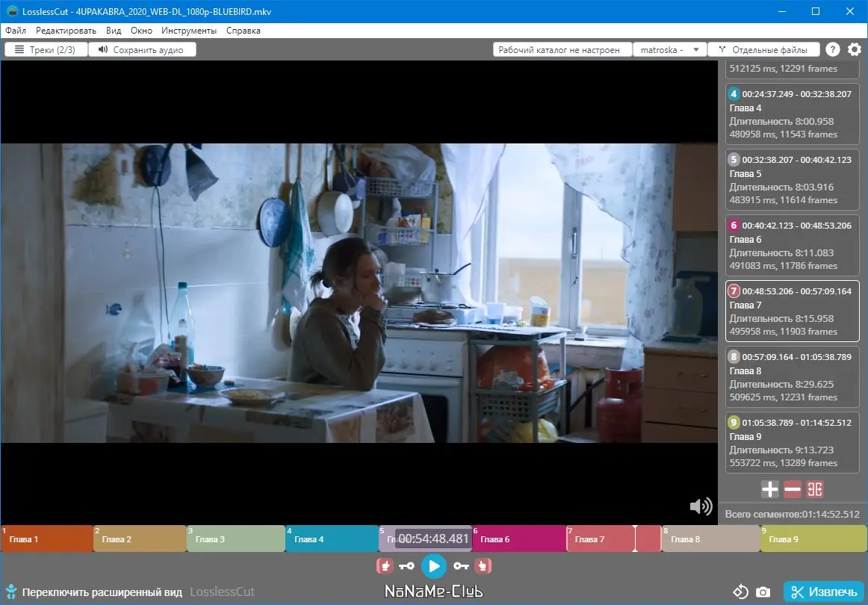Viewport: 868px width, 605px height.
Task: Open the Вид menu
Action: point(114,31)
